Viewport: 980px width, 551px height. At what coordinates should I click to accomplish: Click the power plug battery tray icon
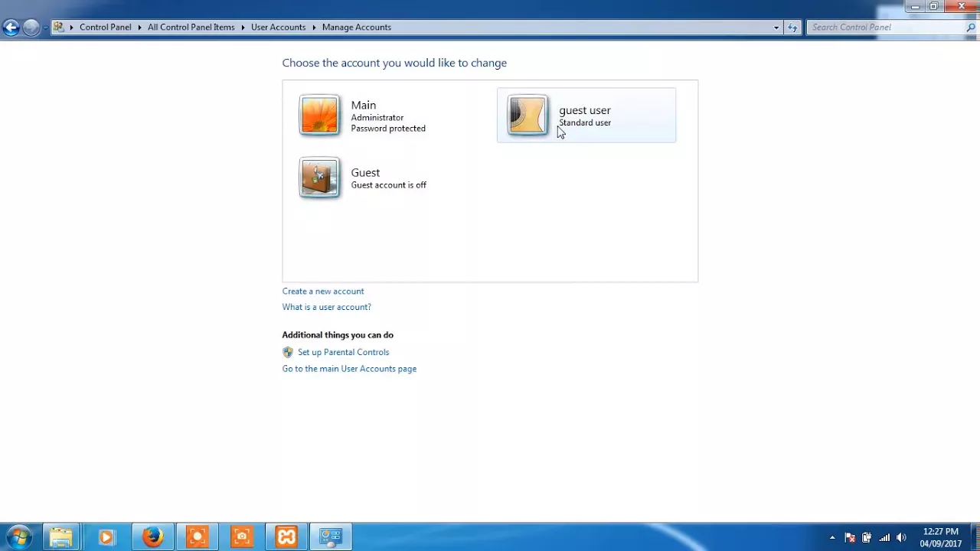click(x=867, y=537)
